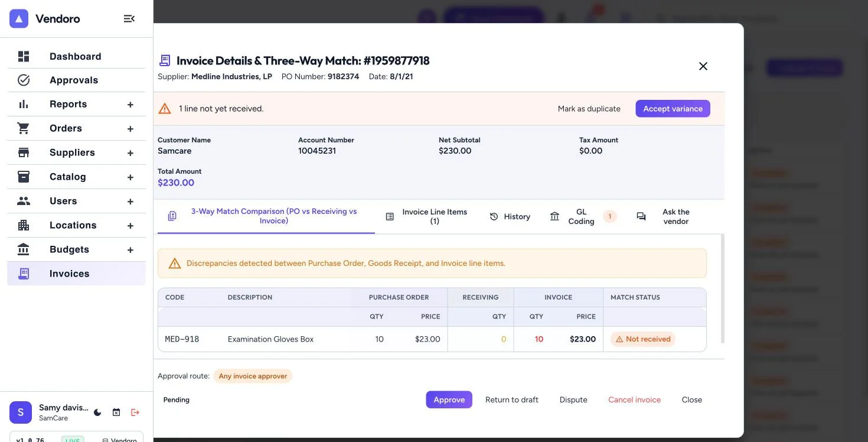Viewport: 868px width, 442px height.
Task: Open the Dashboard grid icon in the sidebar
Action: [24, 57]
